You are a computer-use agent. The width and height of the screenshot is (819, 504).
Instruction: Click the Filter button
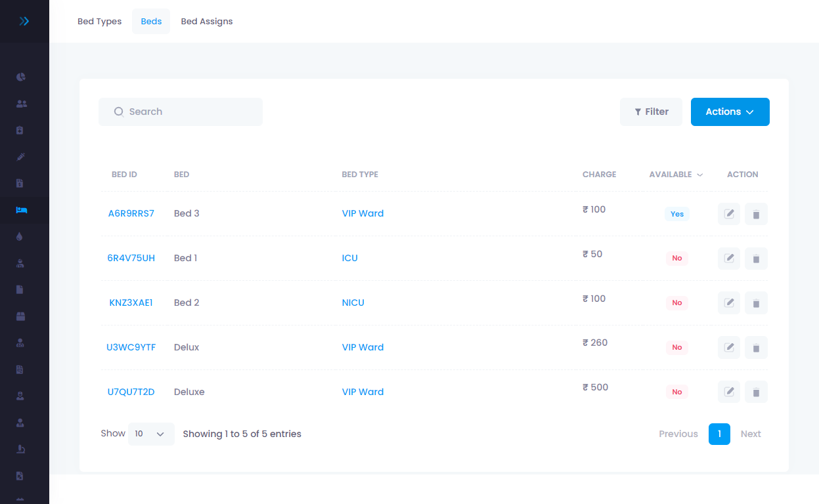tap(651, 112)
